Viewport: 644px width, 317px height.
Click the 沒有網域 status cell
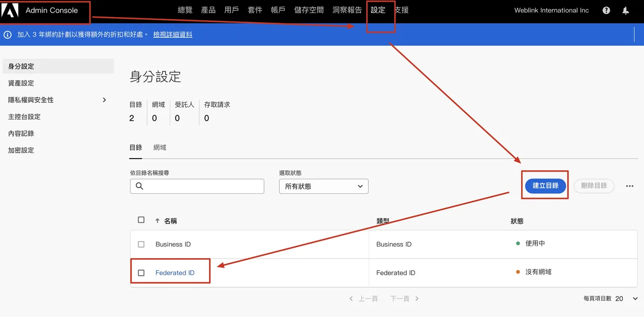pyautogui.click(x=534, y=272)
